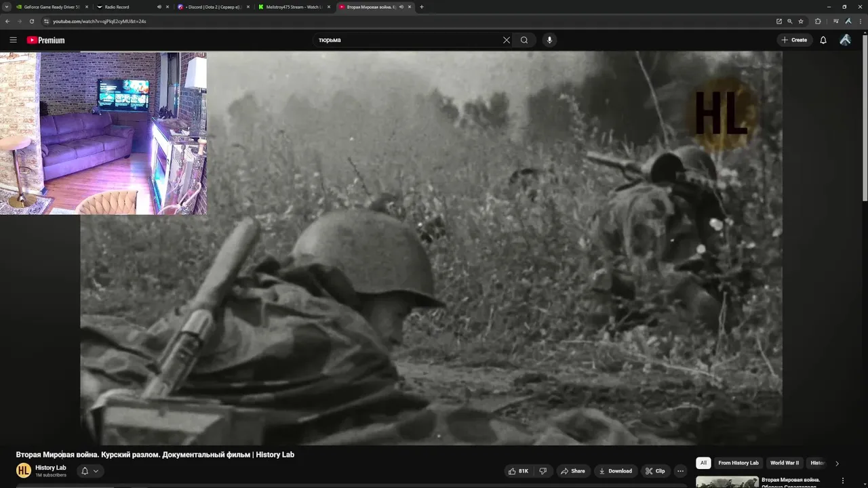Open more actions three-dot menu under video

point(680,471)
